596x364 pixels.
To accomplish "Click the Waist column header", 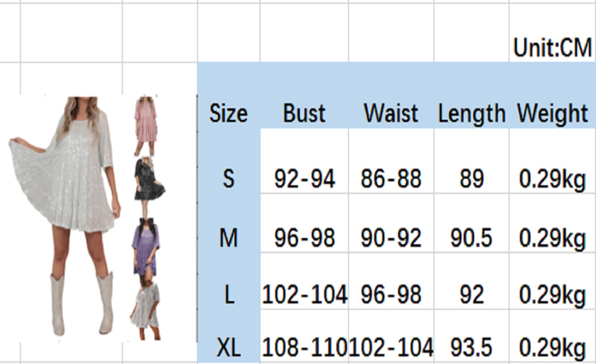I will coord(391,114).
